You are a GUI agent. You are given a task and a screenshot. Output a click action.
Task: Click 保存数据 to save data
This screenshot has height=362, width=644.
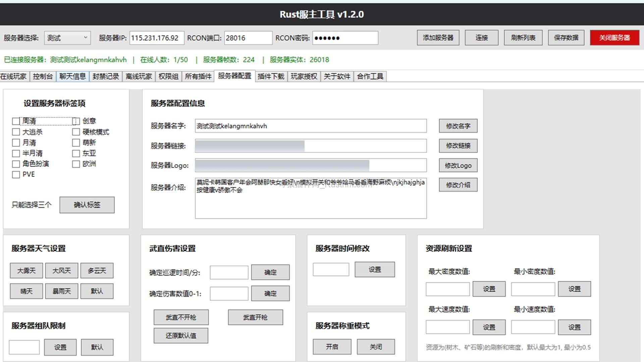pyautogui.click(x=566, y=38)
